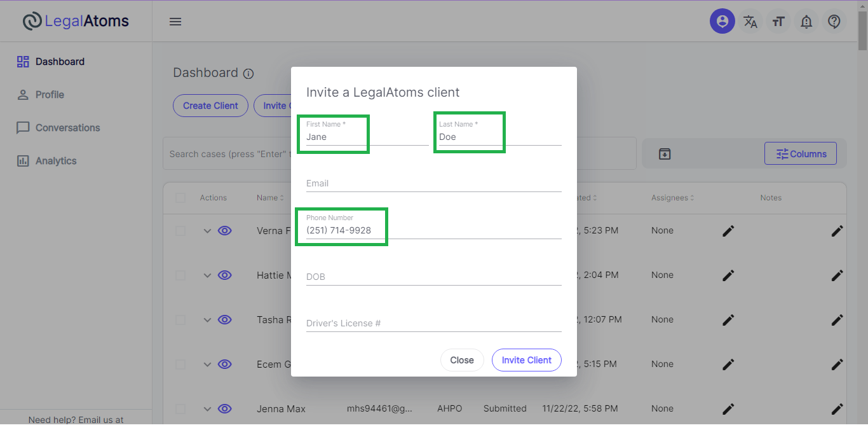The width and height of the screenshot is (868, 444).
Task: View Tasha's case with the eye icon
Action: tap(224, 320)
